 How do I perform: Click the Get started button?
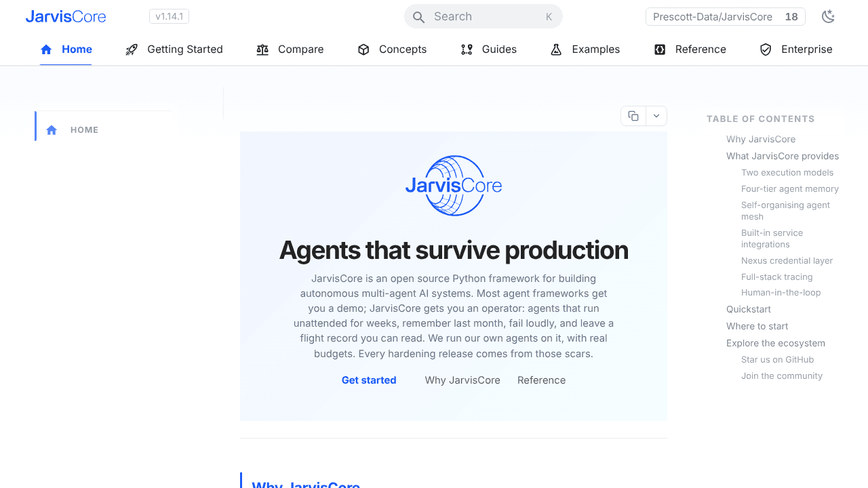point(369,380)
